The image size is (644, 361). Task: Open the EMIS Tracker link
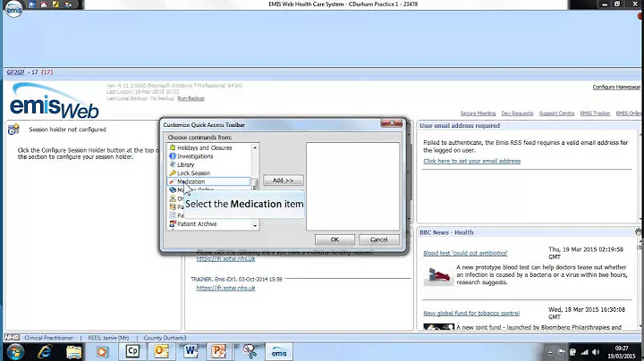coord(595,113)
